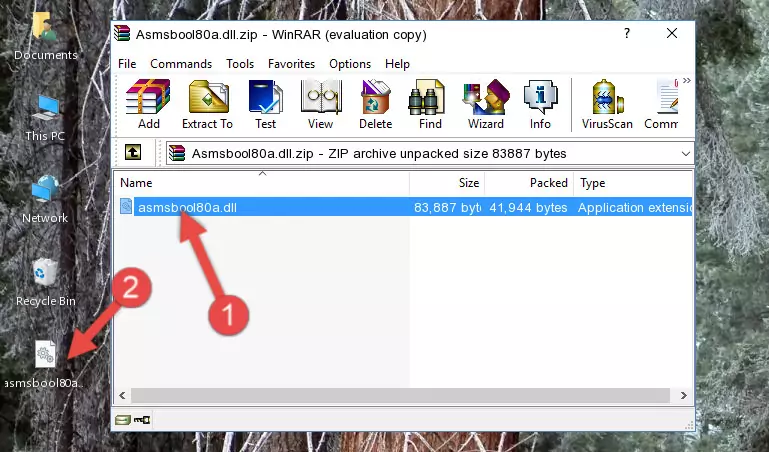Click horizontal scrollbar right arrow
The image size is (769, 452).
click(684, 395)
